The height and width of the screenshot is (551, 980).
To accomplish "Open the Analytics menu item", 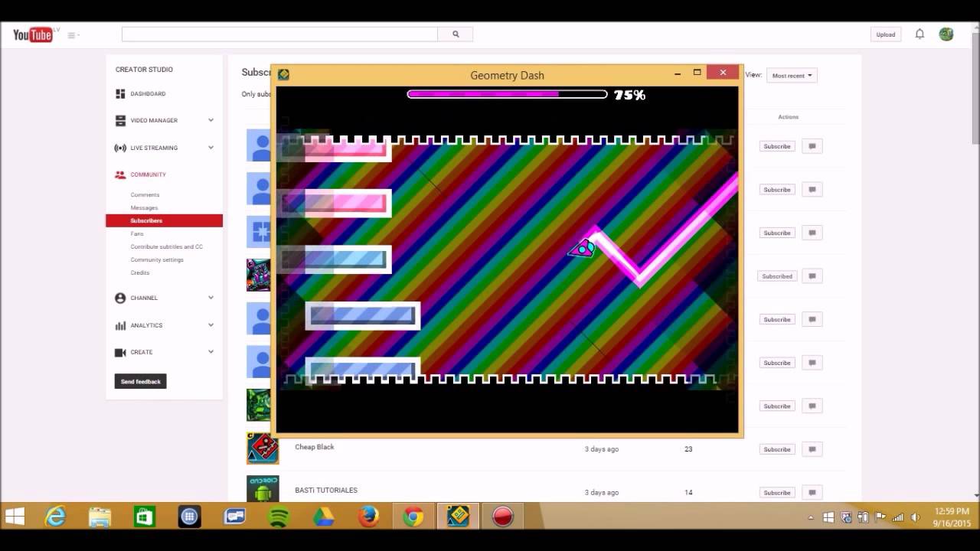I will (x=146, y=325).
